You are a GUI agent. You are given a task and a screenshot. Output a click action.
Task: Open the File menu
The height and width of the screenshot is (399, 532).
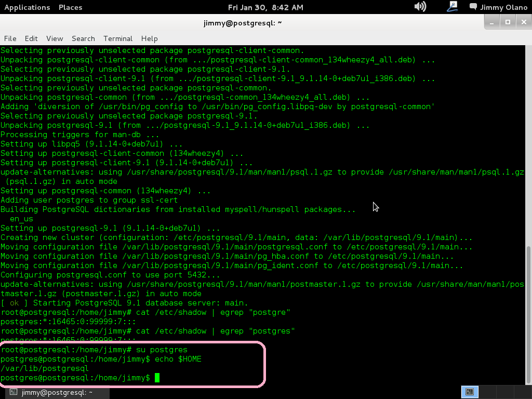pos(10,38)
